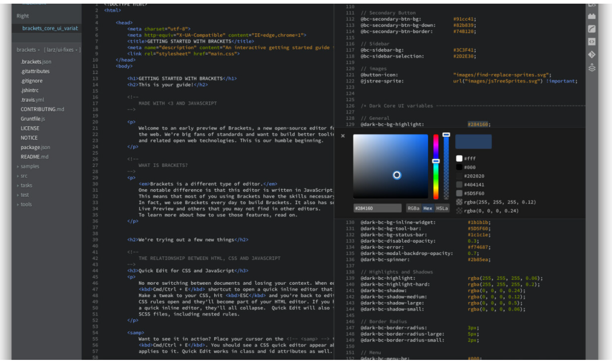The width and height of the screenshot is (612, 364).
Task: Open the Git diamond icon in right toolbar
Action: click(x=592, y=54)
